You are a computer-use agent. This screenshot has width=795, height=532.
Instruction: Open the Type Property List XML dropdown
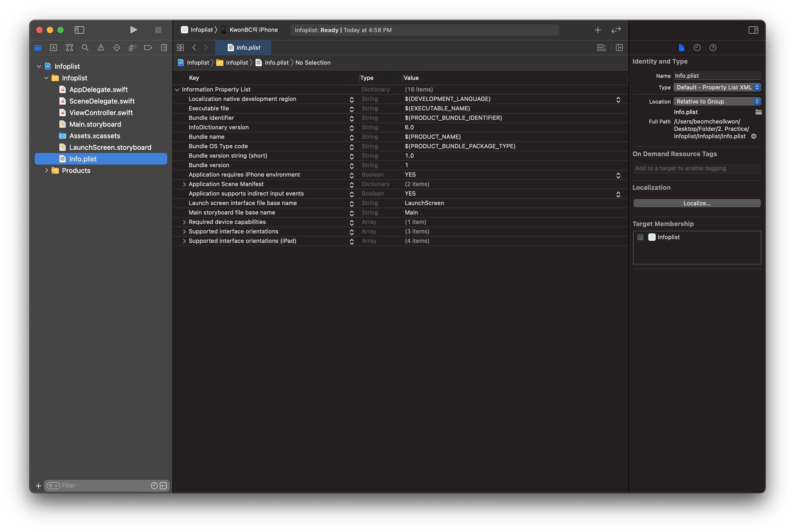[x=717, y=87]
